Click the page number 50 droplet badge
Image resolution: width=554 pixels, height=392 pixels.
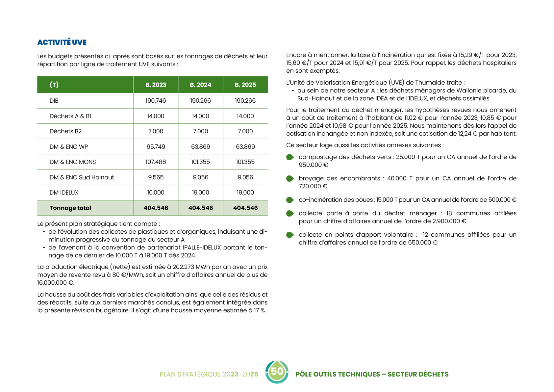(277, 372)
